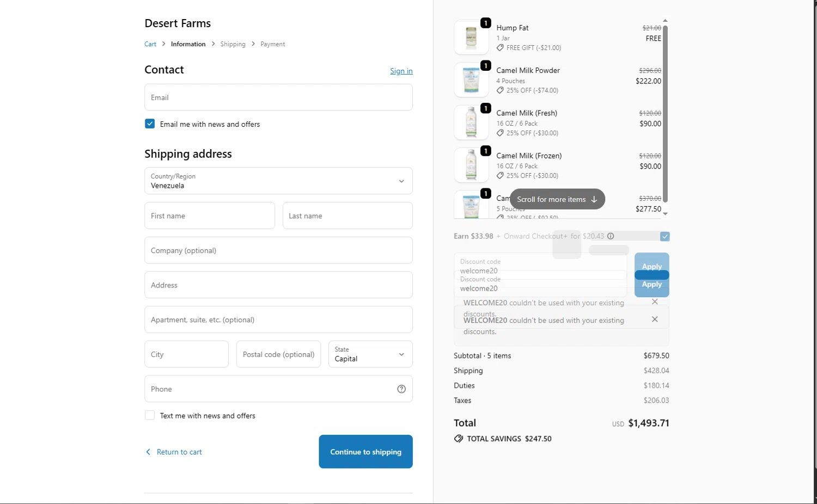Click the scroll up arrow of item list
The height and width of the screenshot is (504, 817).
[665, 21]
